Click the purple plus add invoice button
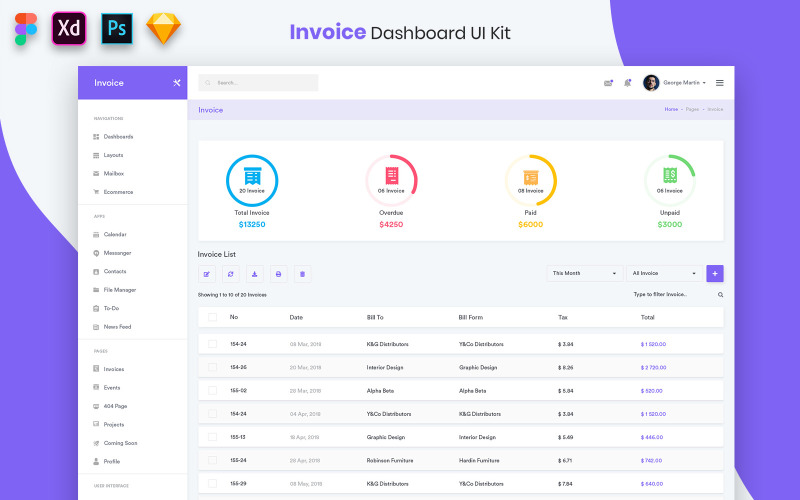 tap(714, 273)
